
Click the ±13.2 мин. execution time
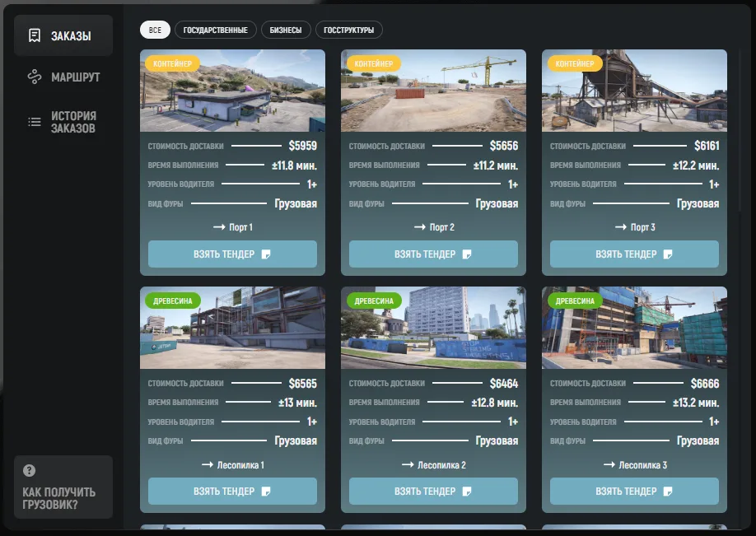coord(696,403)
